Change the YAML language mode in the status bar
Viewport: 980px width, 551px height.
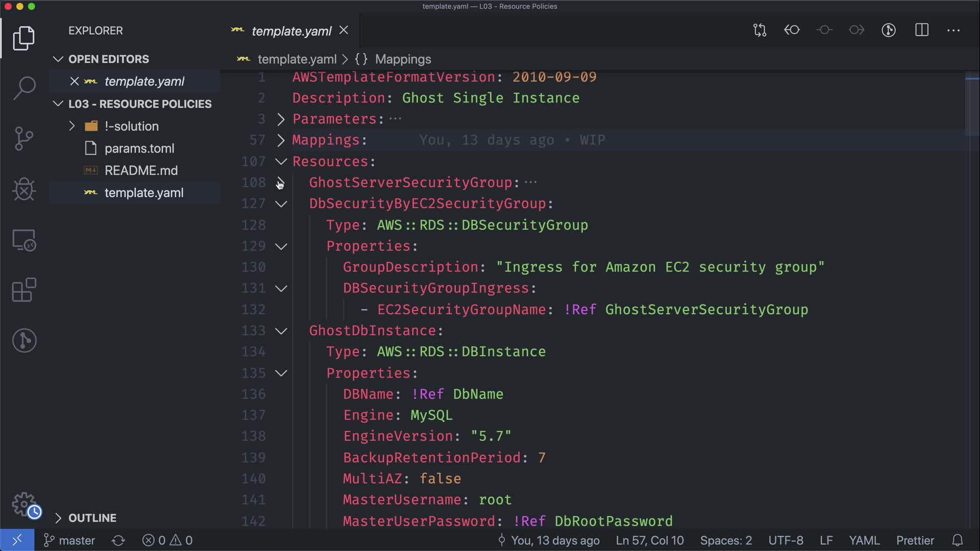click(x=864, y=540)
